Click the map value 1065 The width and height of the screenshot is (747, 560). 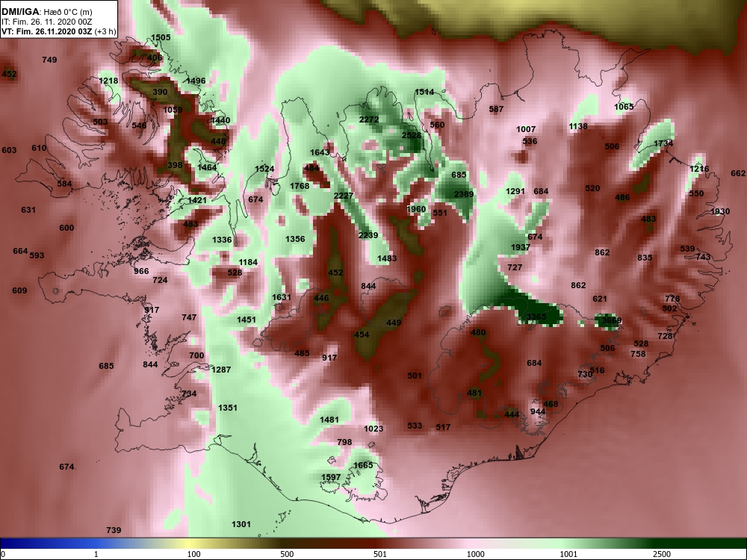click(624, 107)
